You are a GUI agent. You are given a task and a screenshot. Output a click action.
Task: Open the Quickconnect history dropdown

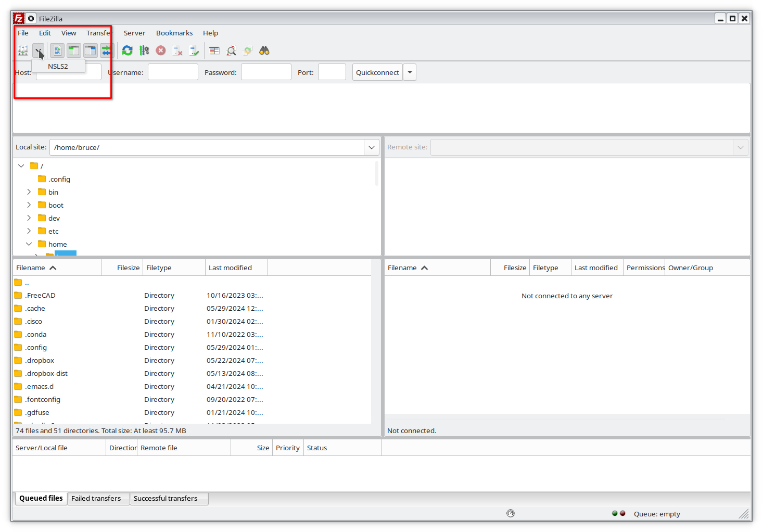(410, 72)
